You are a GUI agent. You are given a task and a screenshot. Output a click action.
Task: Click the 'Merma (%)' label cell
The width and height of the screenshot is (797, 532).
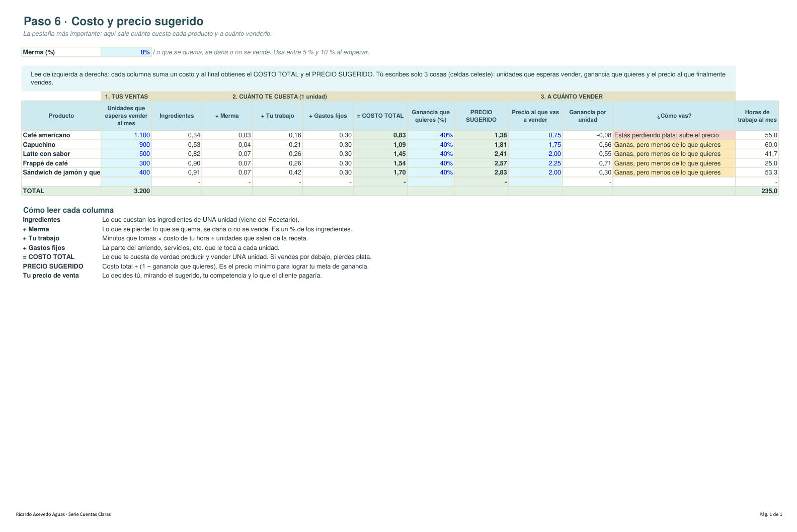[61, 52]
